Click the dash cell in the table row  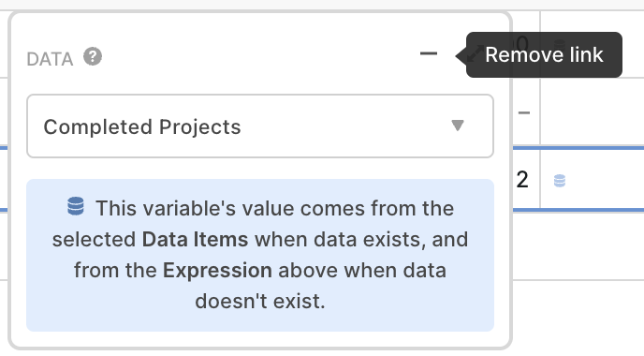[x=524, y=112]
